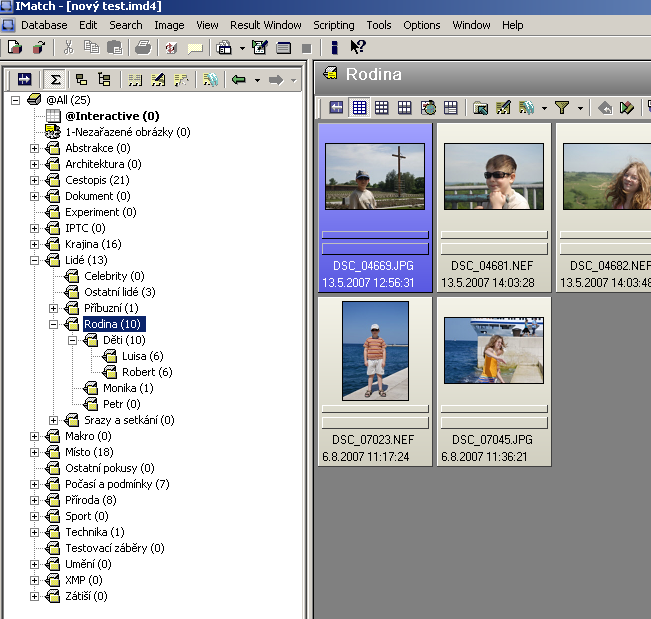Select the Robert (6) category
Image resolution: width=651 pixels, height=619 pixels.
(x=147, y=372)
